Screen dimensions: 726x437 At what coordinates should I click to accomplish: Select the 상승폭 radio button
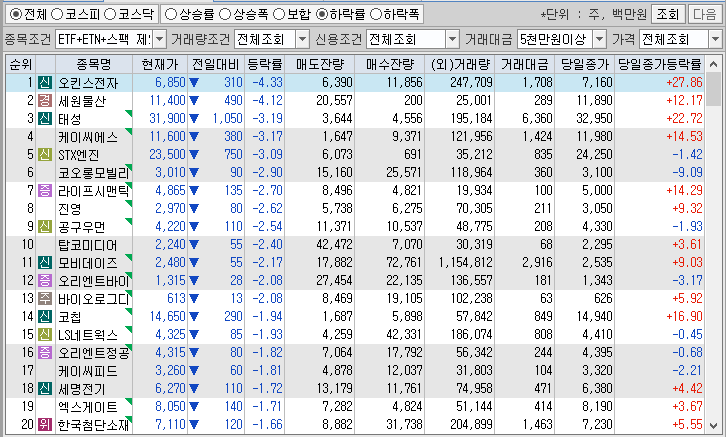225,14
